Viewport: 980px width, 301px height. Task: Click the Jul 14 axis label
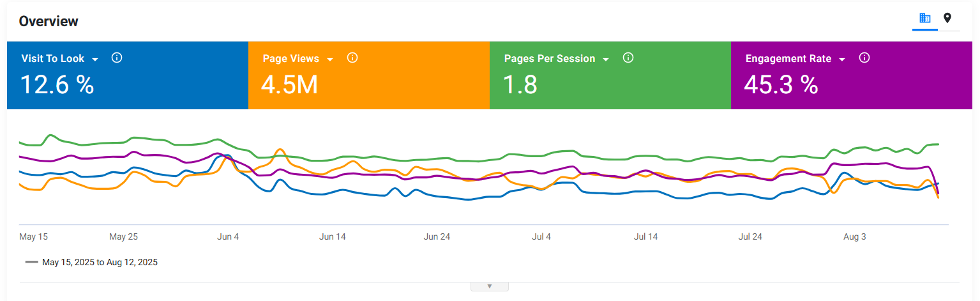tap(645, 236)
